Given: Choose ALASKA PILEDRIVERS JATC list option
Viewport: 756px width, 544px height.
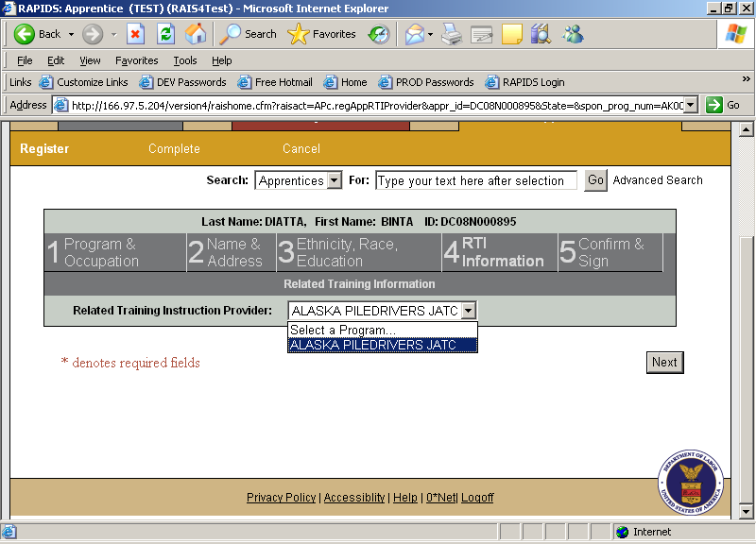Looking at the screenshot, I should (383, 345).
